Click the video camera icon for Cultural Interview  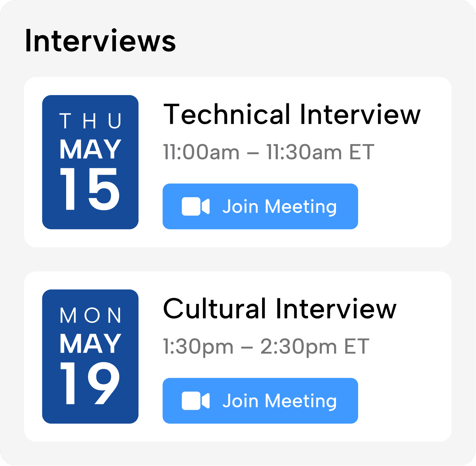(196, 401)
